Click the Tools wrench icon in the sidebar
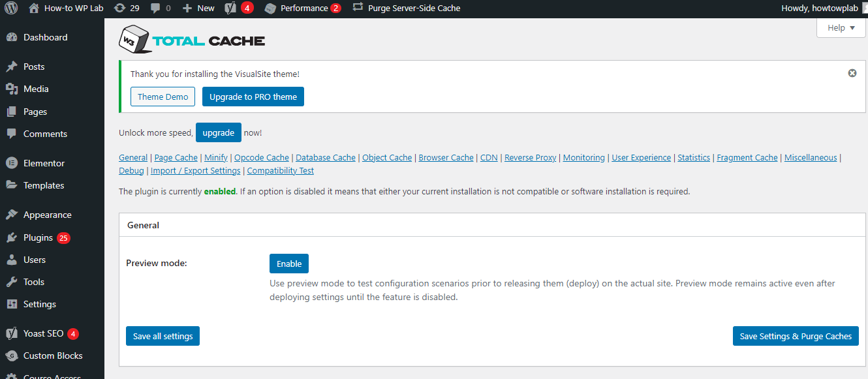This screenshot has height=379, width=868. click(12, 282)
